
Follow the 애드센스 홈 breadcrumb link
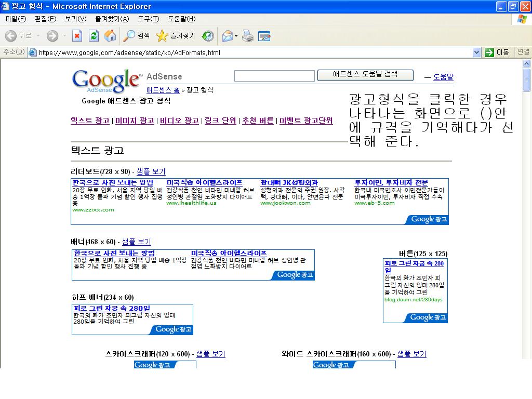[x=163, y=90]
